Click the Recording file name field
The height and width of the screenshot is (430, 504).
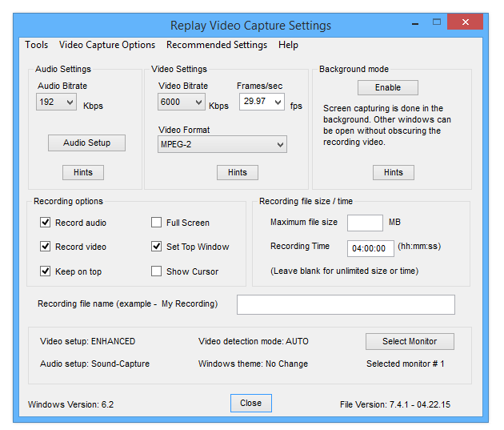(x=346, y=304)
